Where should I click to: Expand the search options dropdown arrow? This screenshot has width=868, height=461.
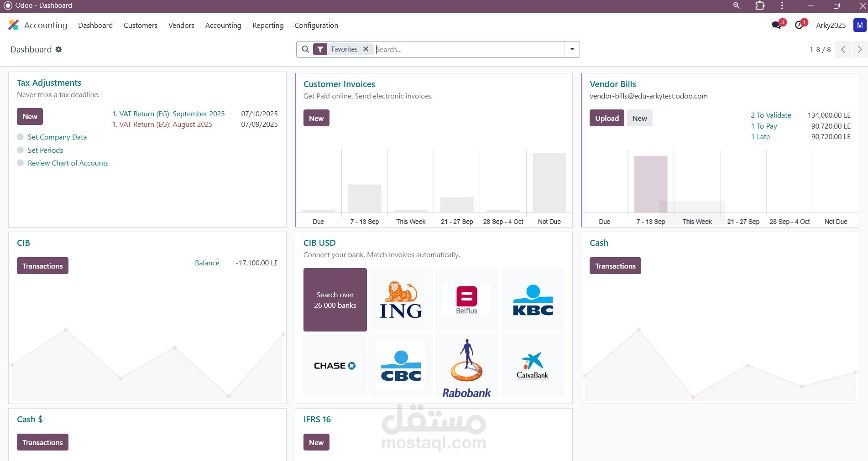click(572, 49)
